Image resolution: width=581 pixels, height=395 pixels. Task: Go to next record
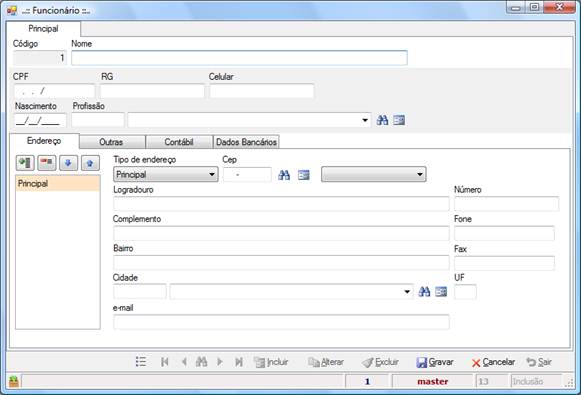coord(220,362)
